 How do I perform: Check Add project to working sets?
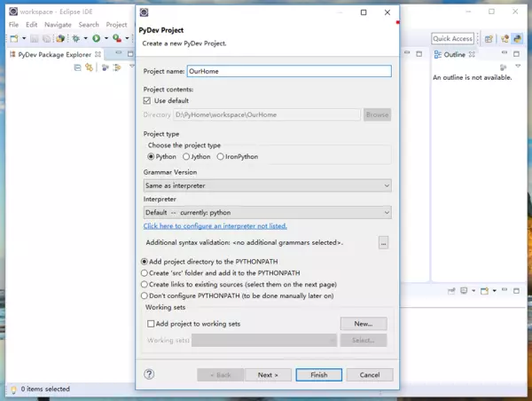151,324
